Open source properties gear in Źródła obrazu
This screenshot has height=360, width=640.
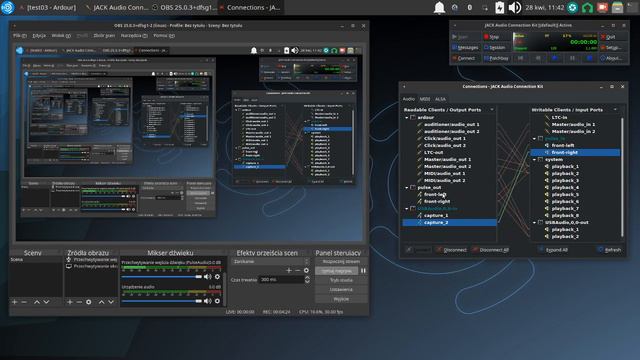pyautogui.click(x=89, y=302)
